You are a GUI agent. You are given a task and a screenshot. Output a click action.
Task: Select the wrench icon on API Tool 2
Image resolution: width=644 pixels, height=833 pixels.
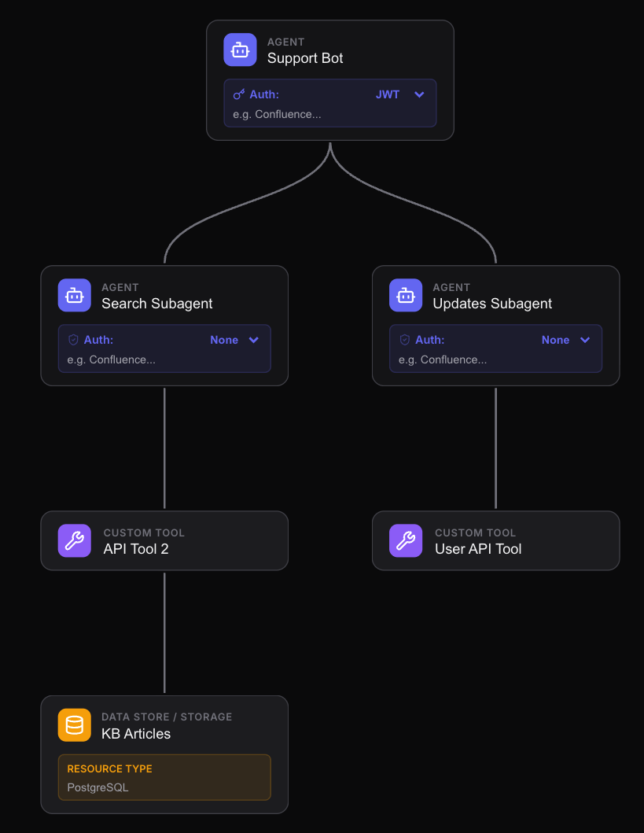74,540
